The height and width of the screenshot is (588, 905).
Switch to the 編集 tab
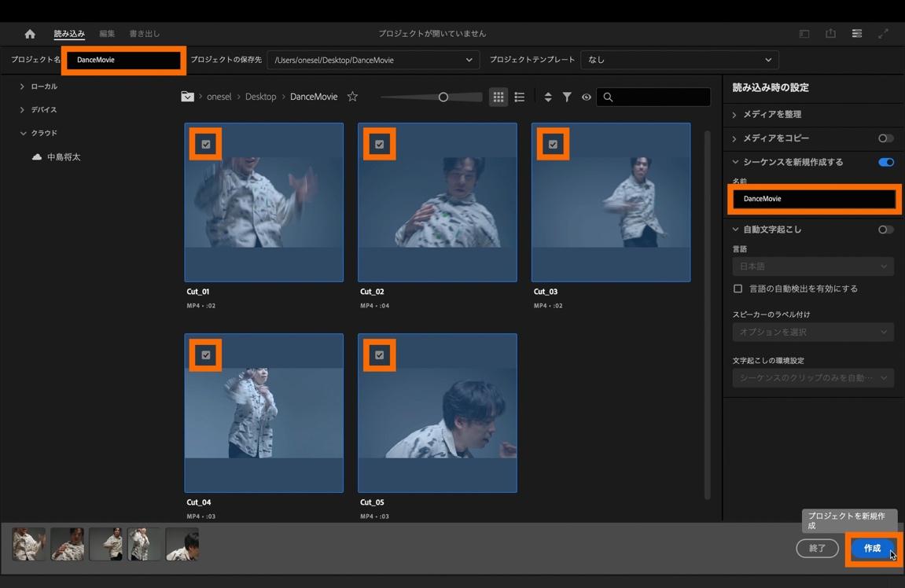[x=107, y=34]
